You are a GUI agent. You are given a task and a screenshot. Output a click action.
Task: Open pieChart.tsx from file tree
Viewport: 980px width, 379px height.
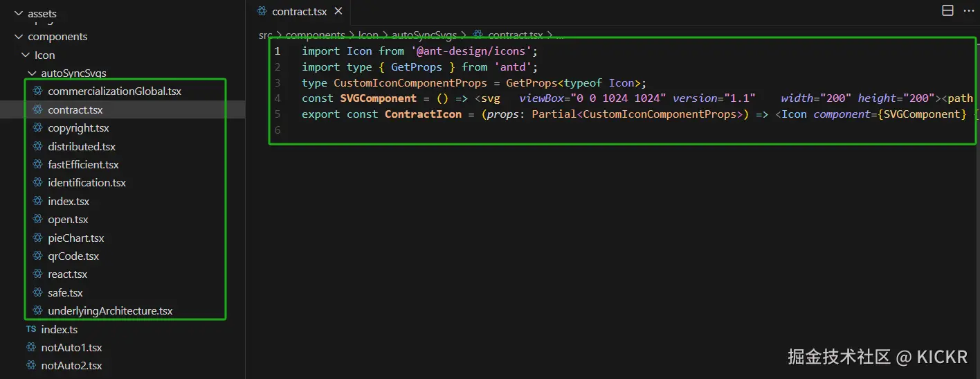click(x=75, y=238)
